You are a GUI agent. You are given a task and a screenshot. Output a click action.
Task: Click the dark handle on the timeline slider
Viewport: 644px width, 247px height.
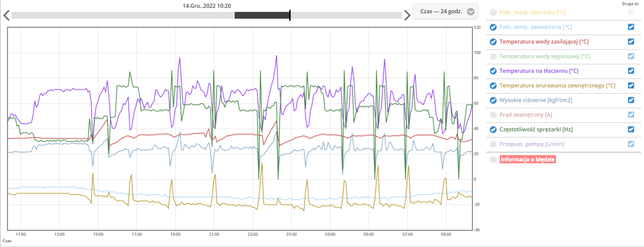coord(262,15)
